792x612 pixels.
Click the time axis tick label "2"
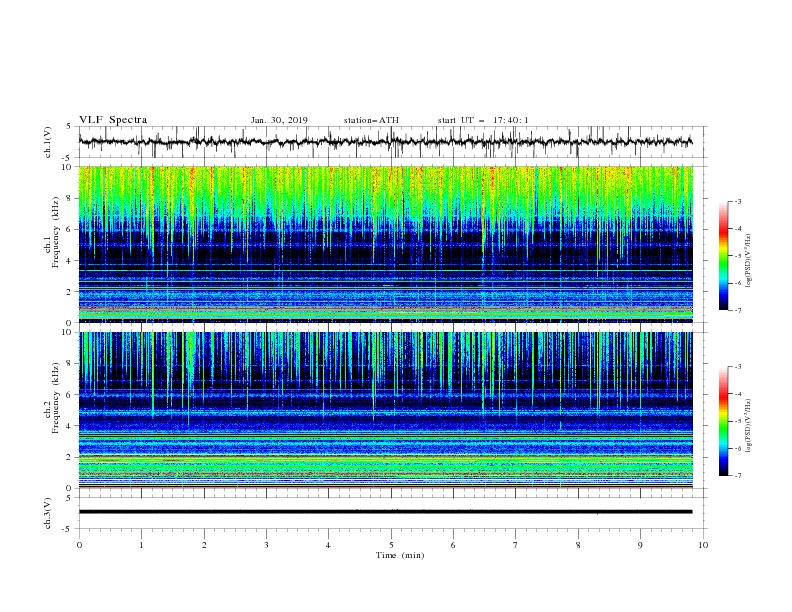(204, 545)
